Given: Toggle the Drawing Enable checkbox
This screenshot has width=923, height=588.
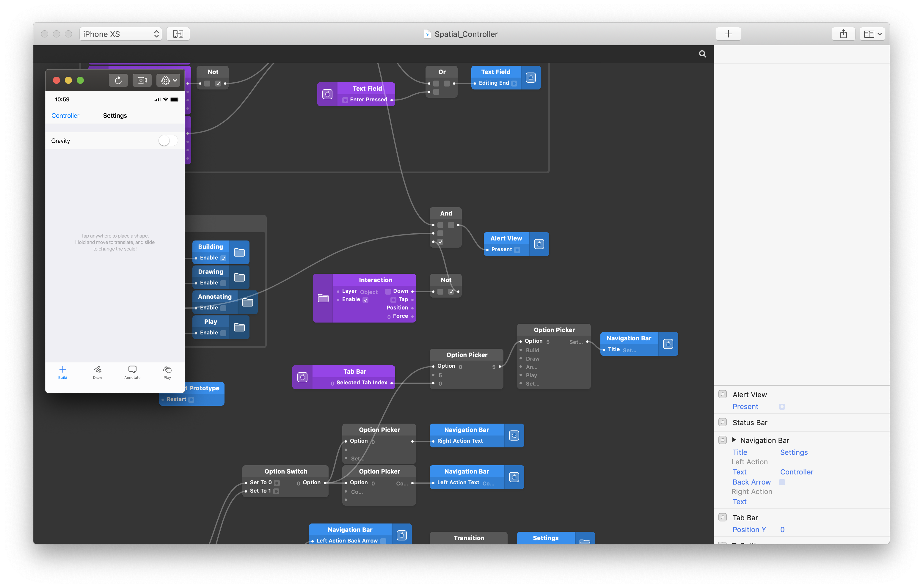Looking at the screenshot, I should [224, 283].
